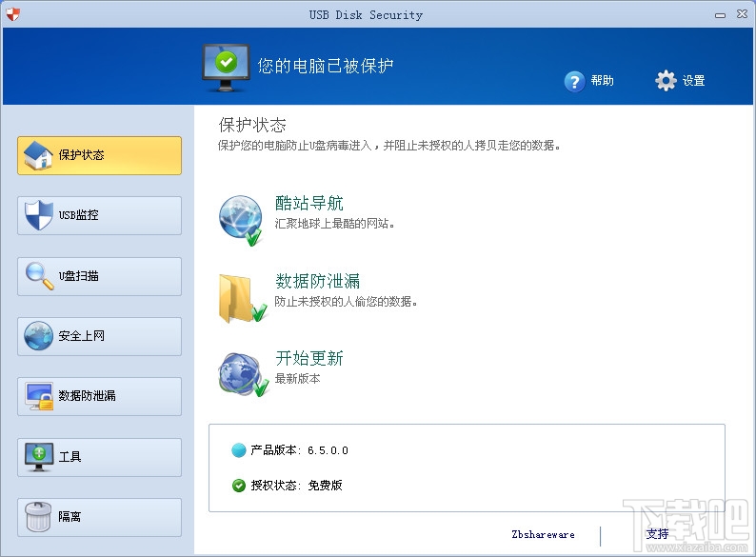Viewport: 756px width, 557px height.
Task: Open the 支持 support link
Action: point(657,534)
